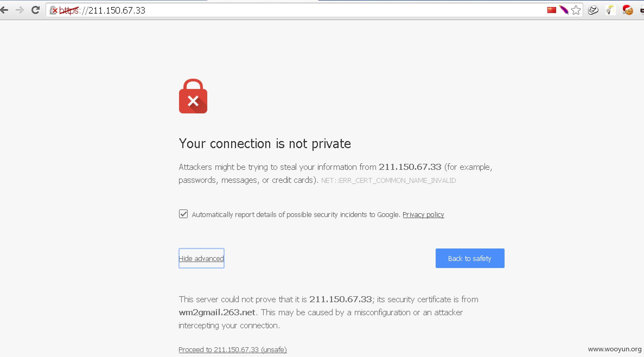The width and height of the screenshot is (644, 357).
Task: Click the NET::ERR_CERT_COMMON_NAME_INVALID error code
Action: [388, 180]
